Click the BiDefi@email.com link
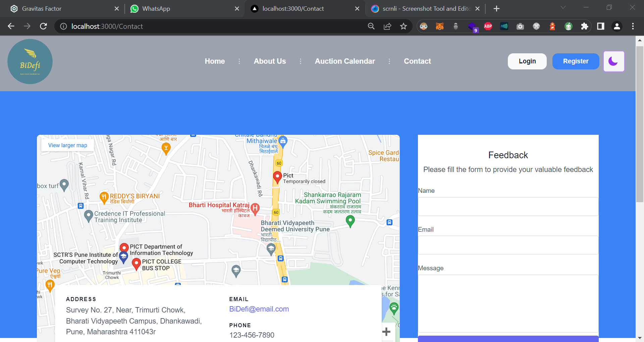The height and width of the screenshot is (342, 644). (x=259, y=309)
